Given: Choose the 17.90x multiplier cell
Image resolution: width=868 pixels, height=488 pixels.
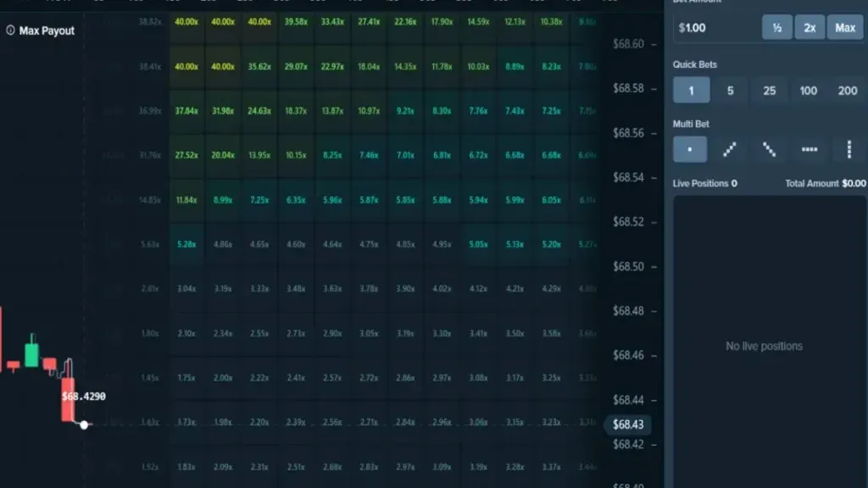Looking at the screenshot, I should coord(442,21).
